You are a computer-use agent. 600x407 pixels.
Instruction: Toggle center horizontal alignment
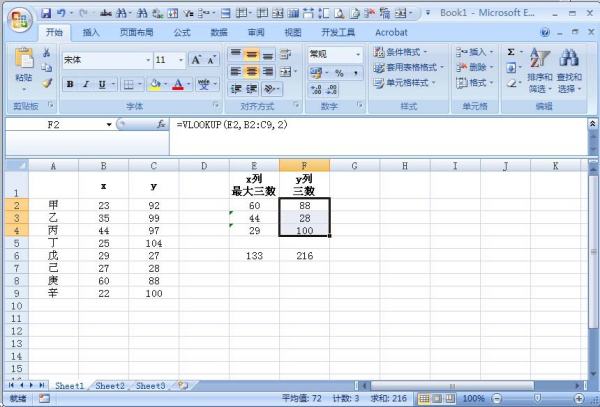click(251, 72)
